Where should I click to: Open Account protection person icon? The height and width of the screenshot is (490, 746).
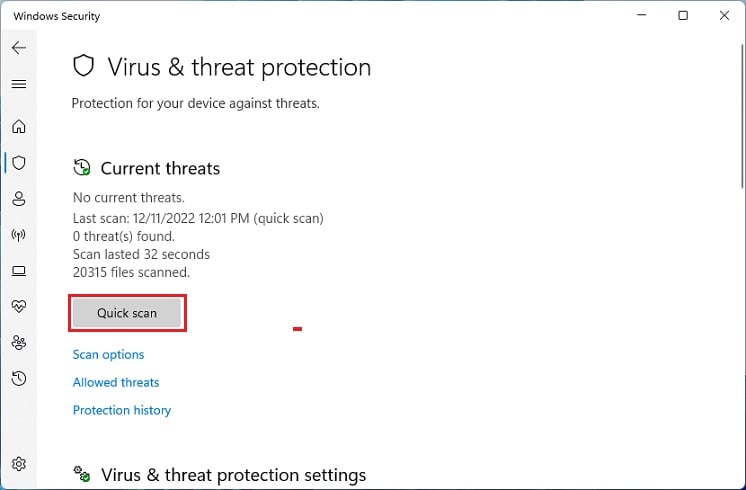[x=19, y=199]
